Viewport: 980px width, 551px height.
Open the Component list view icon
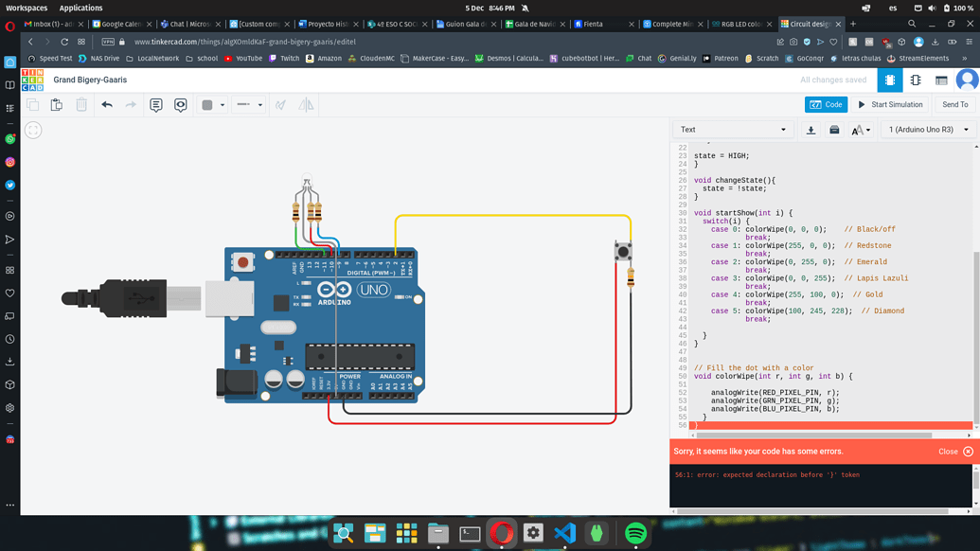941,80
